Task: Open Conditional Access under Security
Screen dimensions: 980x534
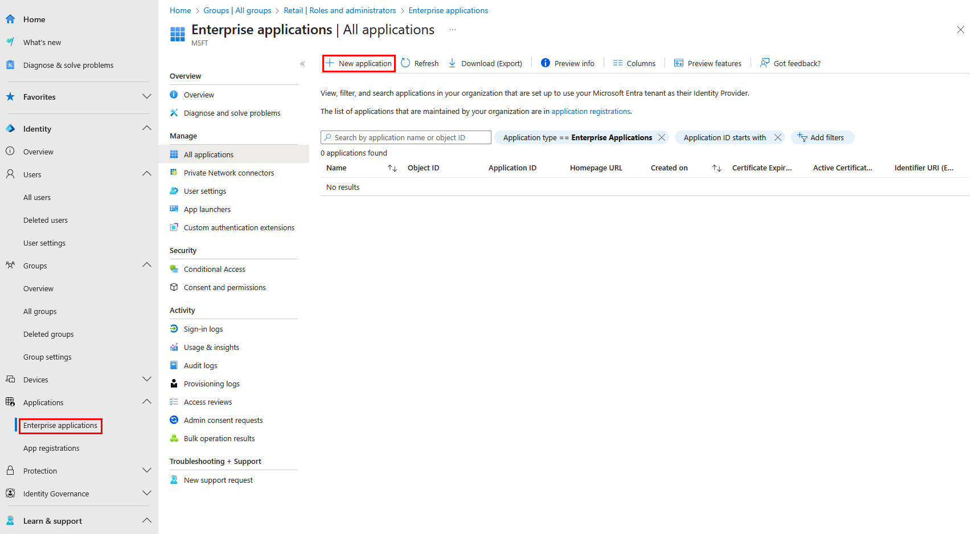Action: click(x=214, y=269)
